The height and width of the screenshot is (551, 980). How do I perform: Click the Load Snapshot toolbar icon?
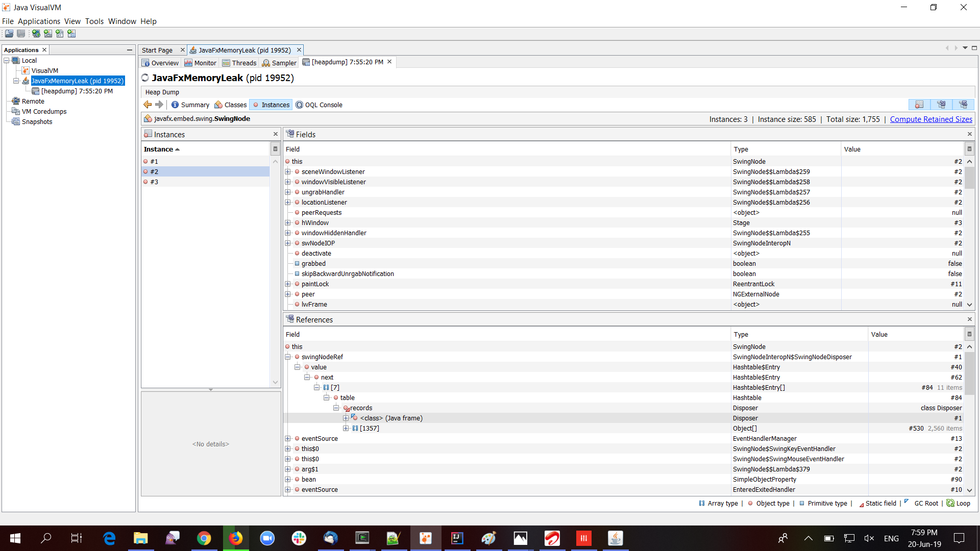pyautogui.click(x=9, y=34)
